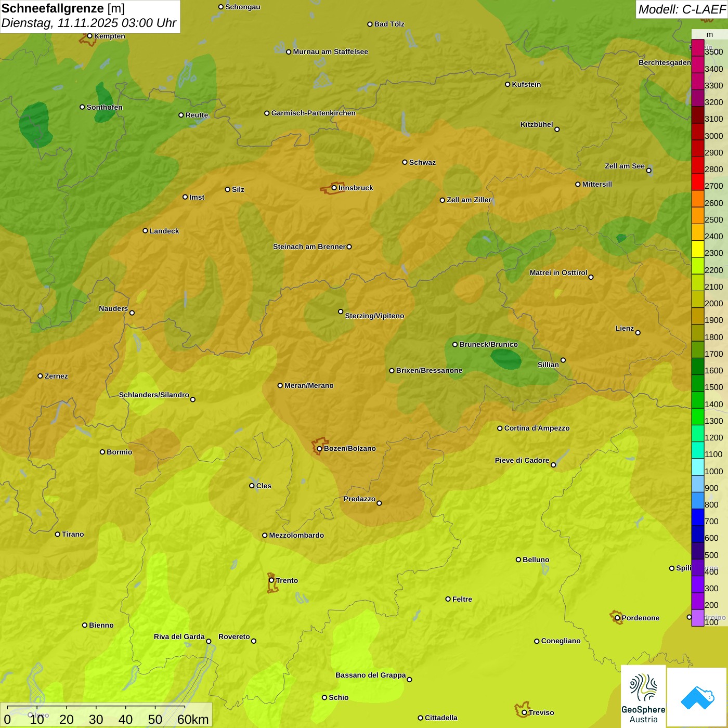This screenshot has height=728, width=728.
Task: Click the "Reutte" town label
Action: click(197, 115)
